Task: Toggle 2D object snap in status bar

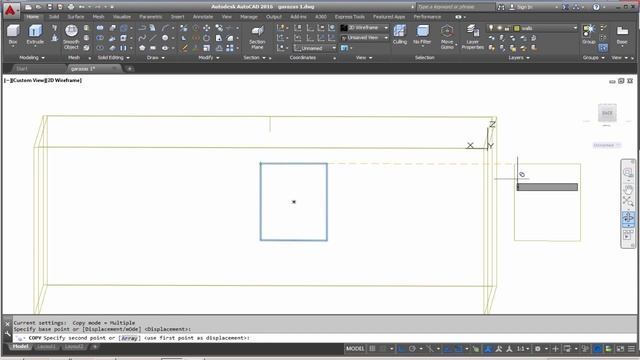Action: (459, 349)
